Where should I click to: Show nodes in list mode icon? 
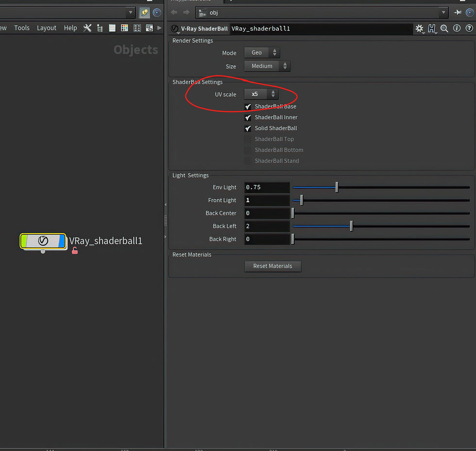(x=112, y=28)
